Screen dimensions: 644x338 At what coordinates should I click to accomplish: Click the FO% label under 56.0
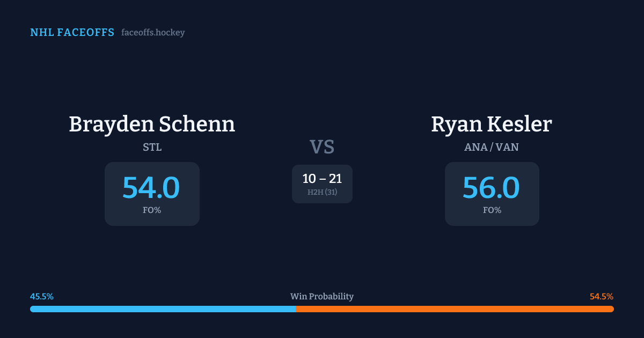click(492, 210)
